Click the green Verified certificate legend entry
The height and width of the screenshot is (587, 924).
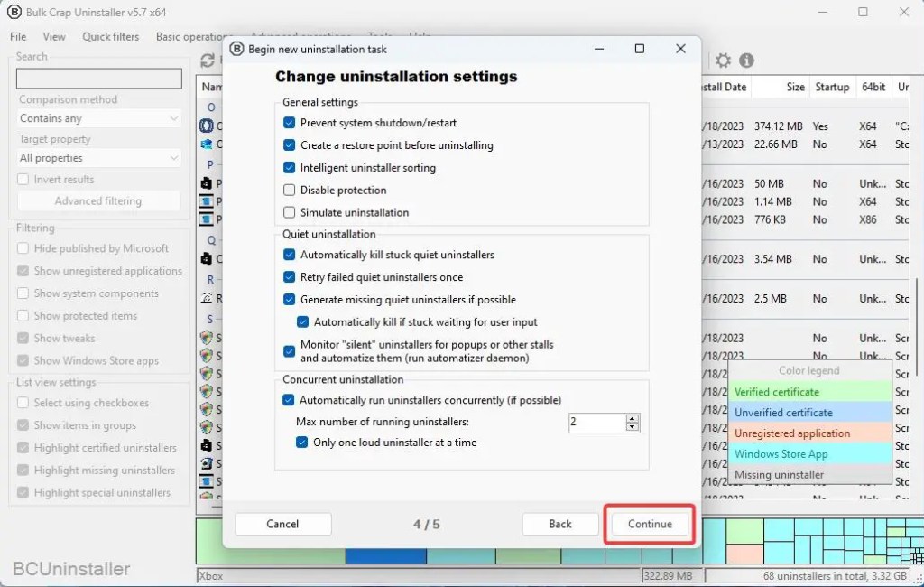809,392
